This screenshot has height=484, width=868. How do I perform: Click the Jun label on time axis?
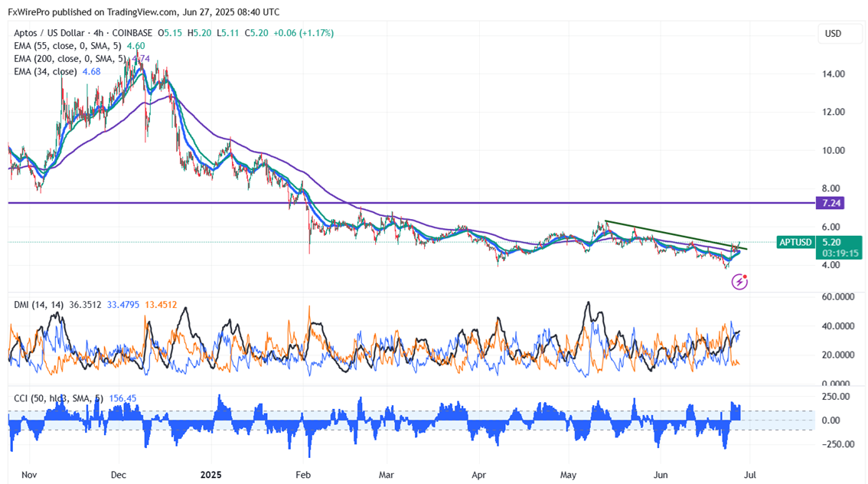tap(661, 475)
